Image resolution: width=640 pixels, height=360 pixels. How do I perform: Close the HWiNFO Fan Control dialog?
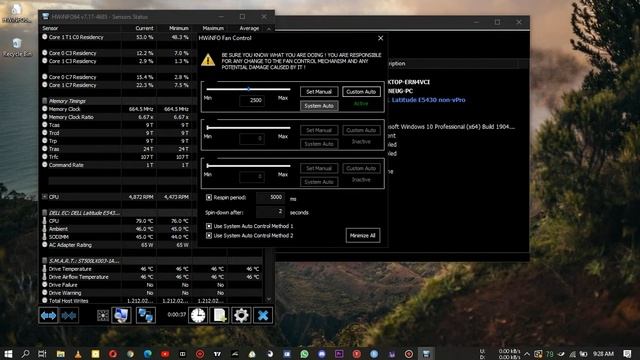click(x=380, y=38)
